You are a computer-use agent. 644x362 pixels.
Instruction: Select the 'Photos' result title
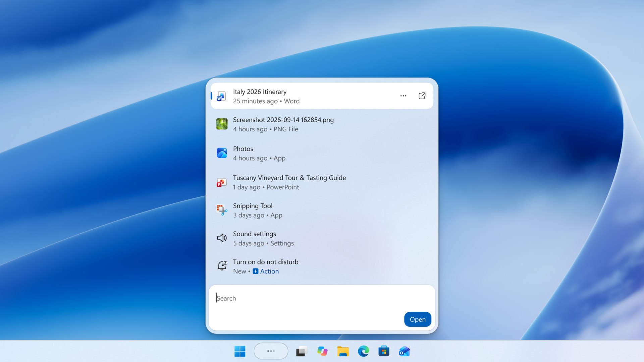coord(243,148)
